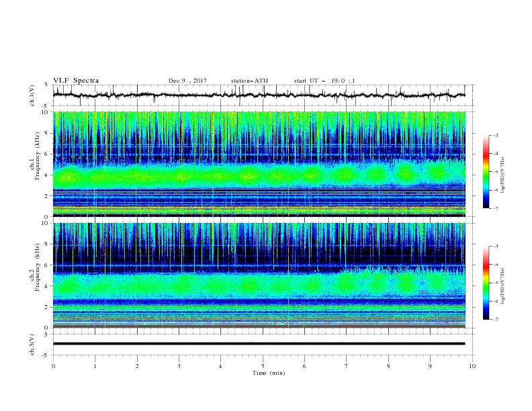Screen dimensions: 532x411
Task: Click the "9" tick on the time axis
Action: click(430, 366)
